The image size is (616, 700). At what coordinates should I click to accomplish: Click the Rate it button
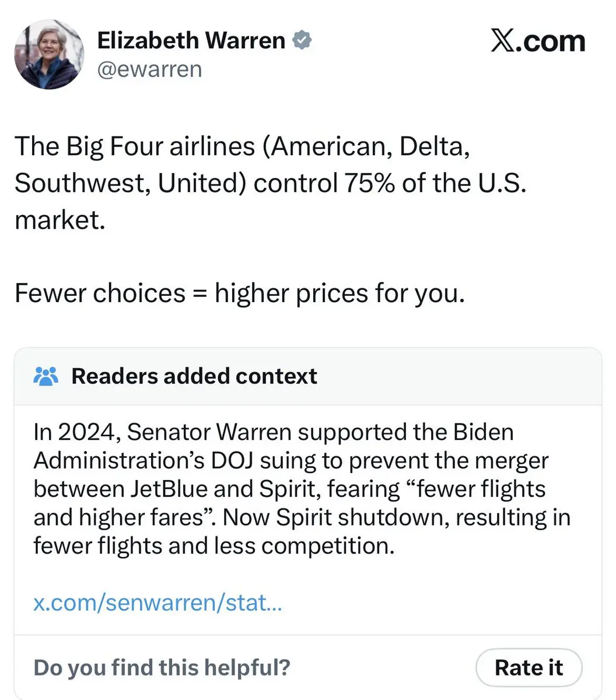pos(529,667)
